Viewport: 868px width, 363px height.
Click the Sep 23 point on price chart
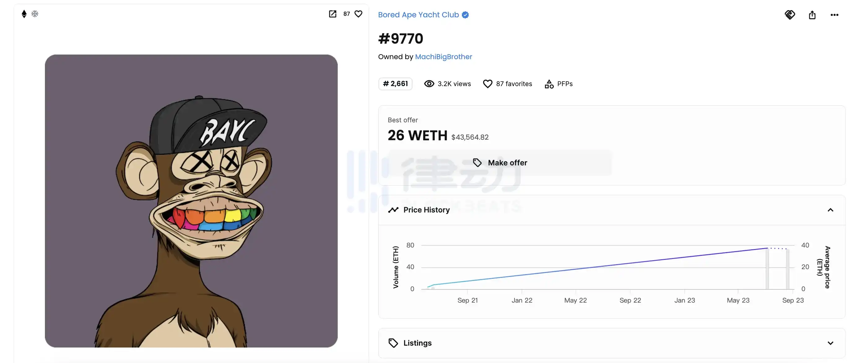coord(787,249)
